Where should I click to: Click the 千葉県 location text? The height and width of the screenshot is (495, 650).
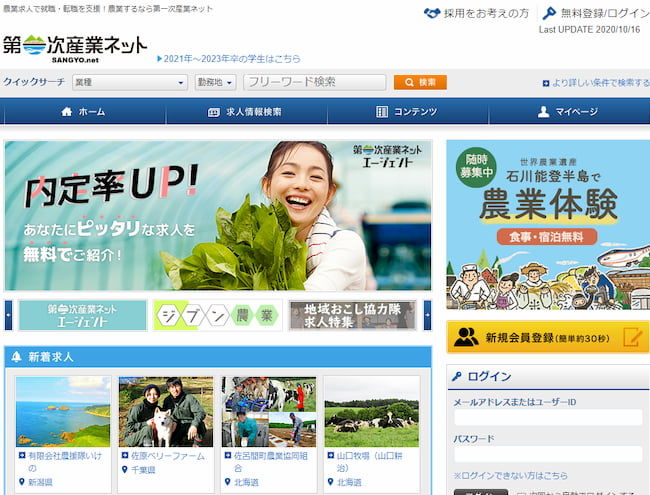click(143, 470)
